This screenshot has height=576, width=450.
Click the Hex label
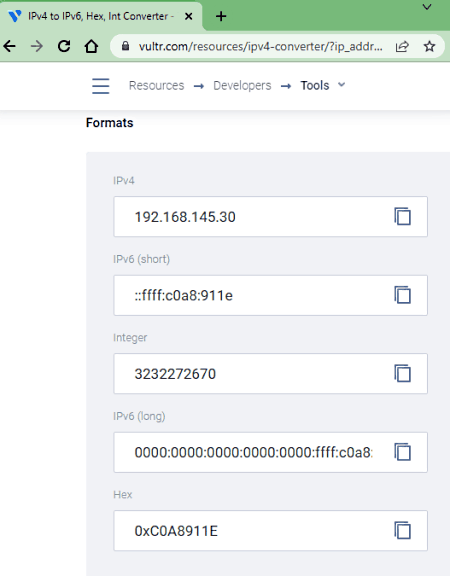pos(123,494)
